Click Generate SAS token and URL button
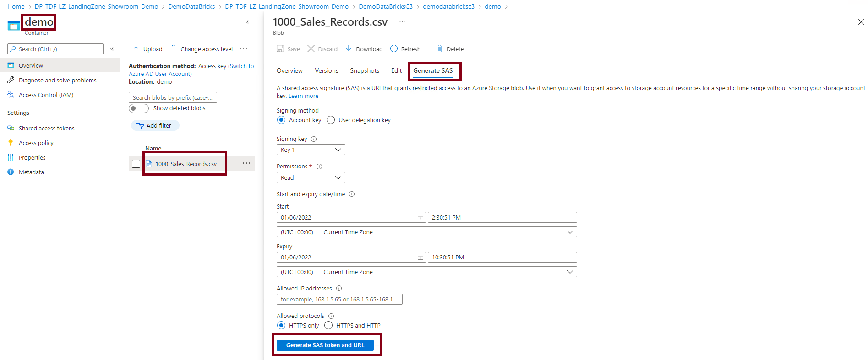Viewport: 868px width, 360px height. [325, 345]
